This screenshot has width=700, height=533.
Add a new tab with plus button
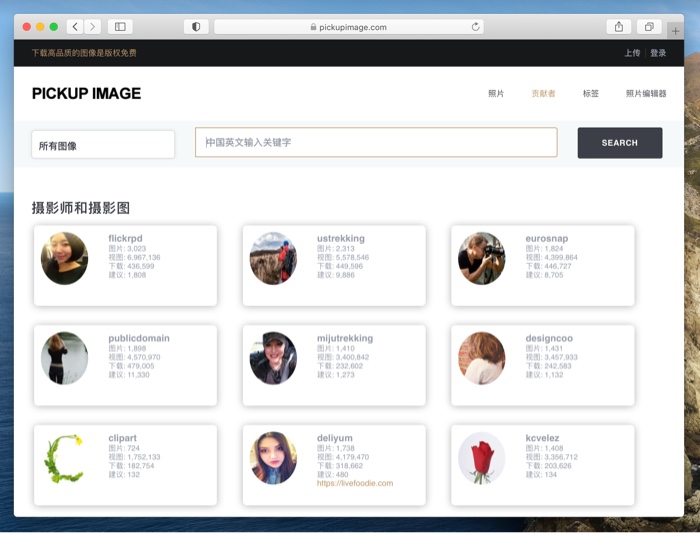tap(675, 31)
